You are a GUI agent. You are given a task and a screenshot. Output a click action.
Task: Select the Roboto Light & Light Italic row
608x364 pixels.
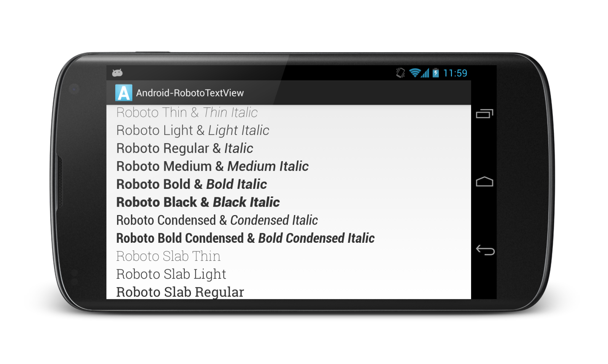(289, 130)
